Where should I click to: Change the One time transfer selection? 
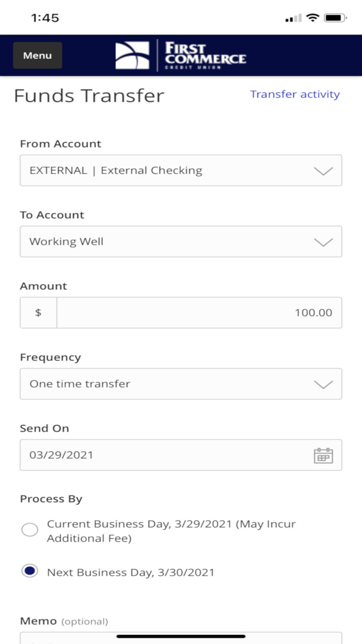click(181, 384)
